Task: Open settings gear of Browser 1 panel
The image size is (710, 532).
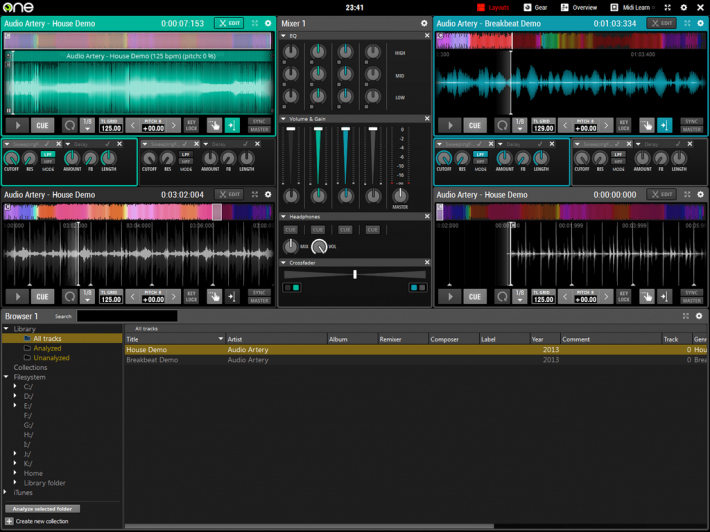Action: (x=699, y=316)
